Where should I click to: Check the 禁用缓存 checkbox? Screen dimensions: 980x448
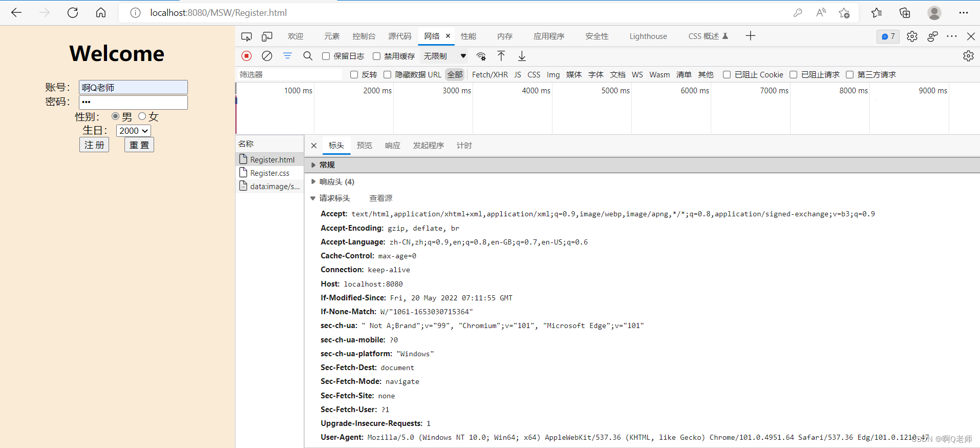point(376,56)
